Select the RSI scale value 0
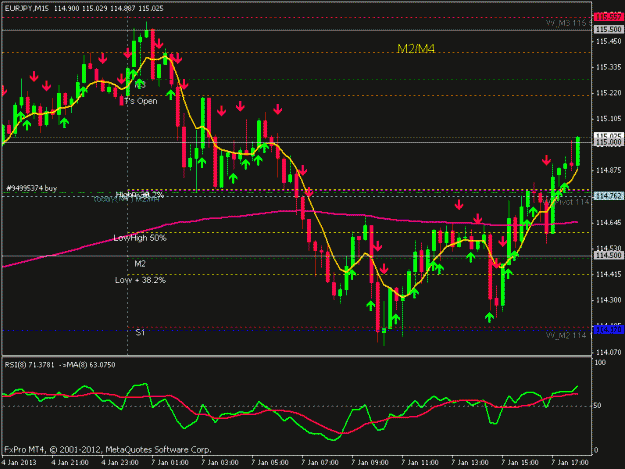The height and width of the screenshot is (469, 625). 596,450
